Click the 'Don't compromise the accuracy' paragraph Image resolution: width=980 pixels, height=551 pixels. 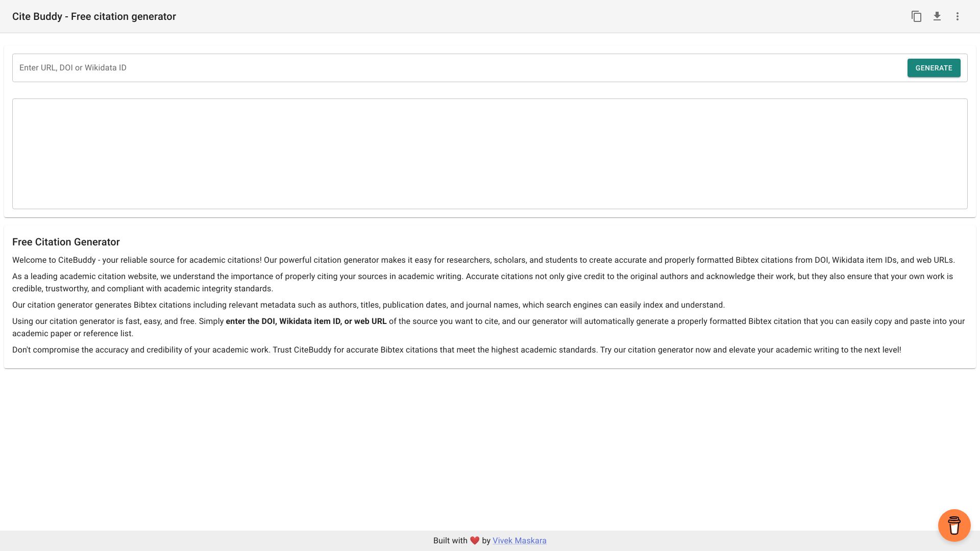click(456, 350)
